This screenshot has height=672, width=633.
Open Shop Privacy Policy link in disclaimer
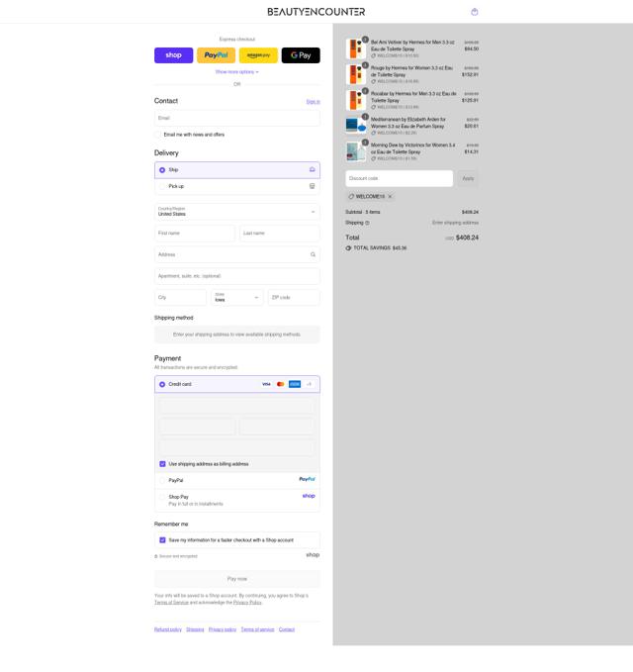(x=247, y=603)
